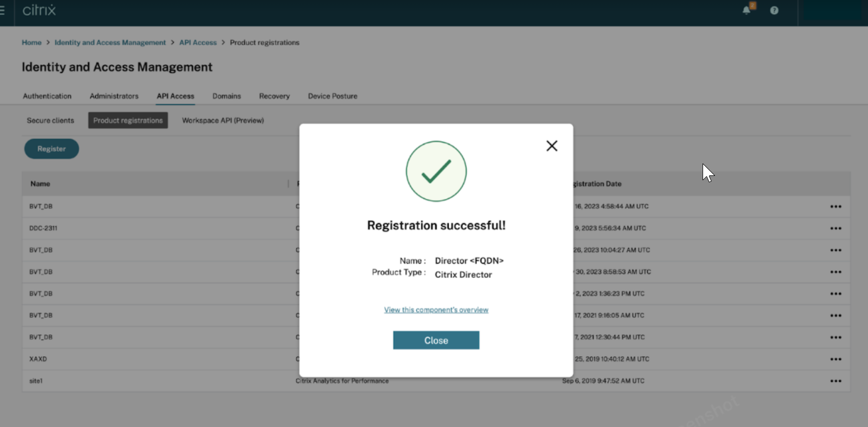Open the three-dot menu for DDC-2311 row
This screenshot has height=427, width=868.
[836, 229]
